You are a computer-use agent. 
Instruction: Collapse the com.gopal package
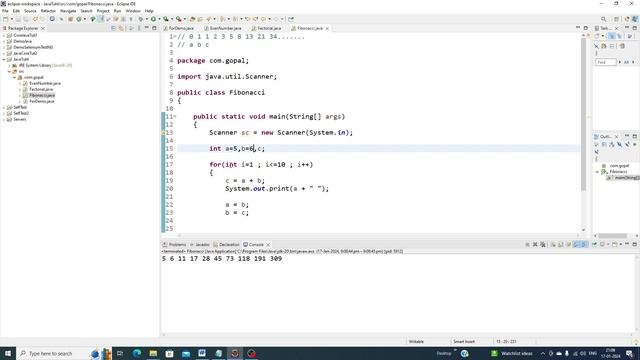tap(15, 77)
